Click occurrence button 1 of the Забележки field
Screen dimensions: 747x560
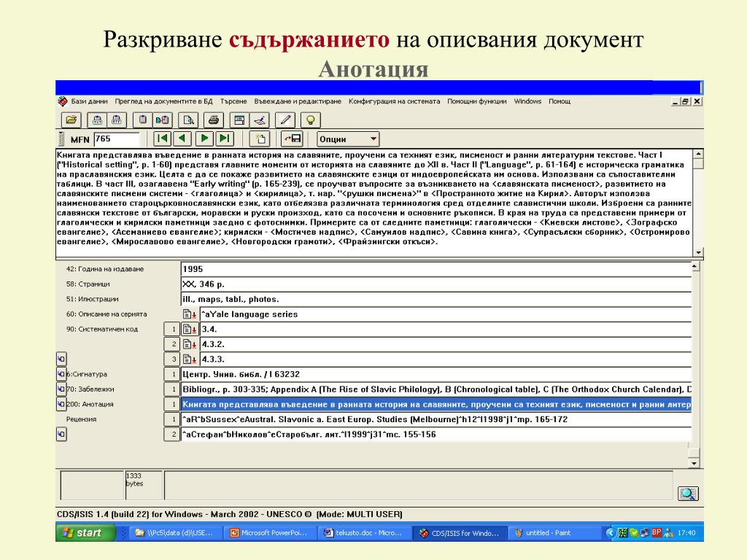(x=172, y=389)
